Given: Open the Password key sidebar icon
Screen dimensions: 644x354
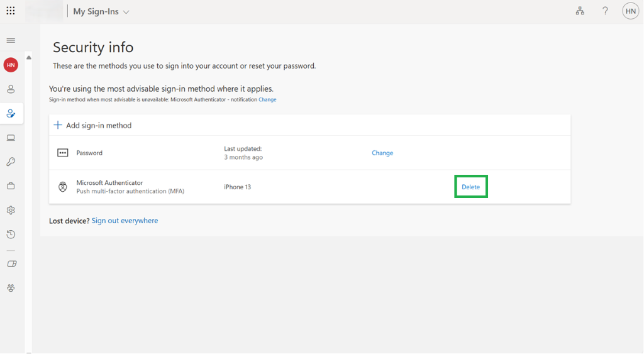Looking at the screenshot, I should (11, 162).
